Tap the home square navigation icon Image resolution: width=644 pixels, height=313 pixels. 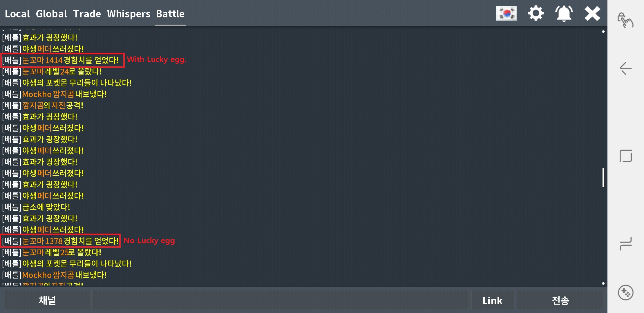point(626,156)
